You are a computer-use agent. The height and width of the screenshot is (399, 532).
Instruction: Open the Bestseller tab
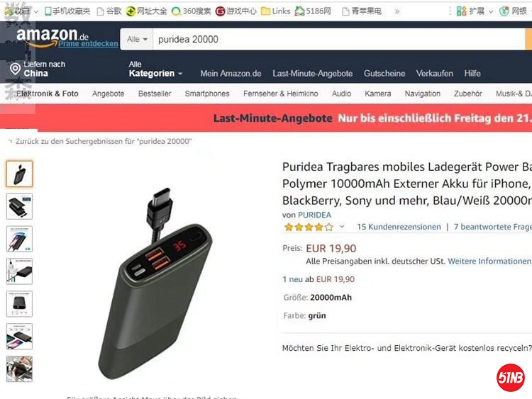(x=155, y=94)
